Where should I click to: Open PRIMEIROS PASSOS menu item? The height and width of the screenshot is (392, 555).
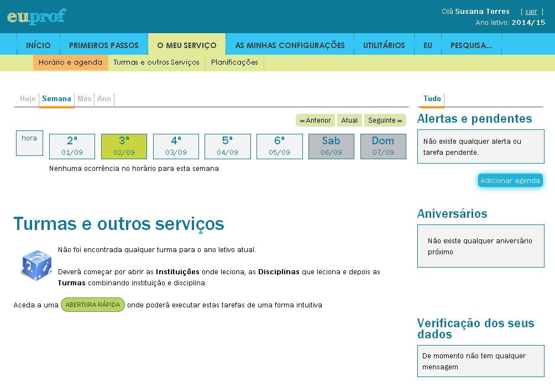[x=103, y=45]
